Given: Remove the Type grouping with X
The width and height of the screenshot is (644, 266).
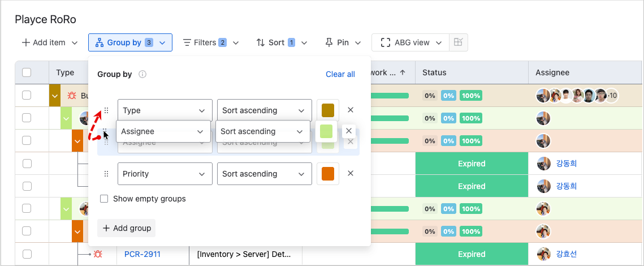Looking at the screenshot, I should [351, 110].
